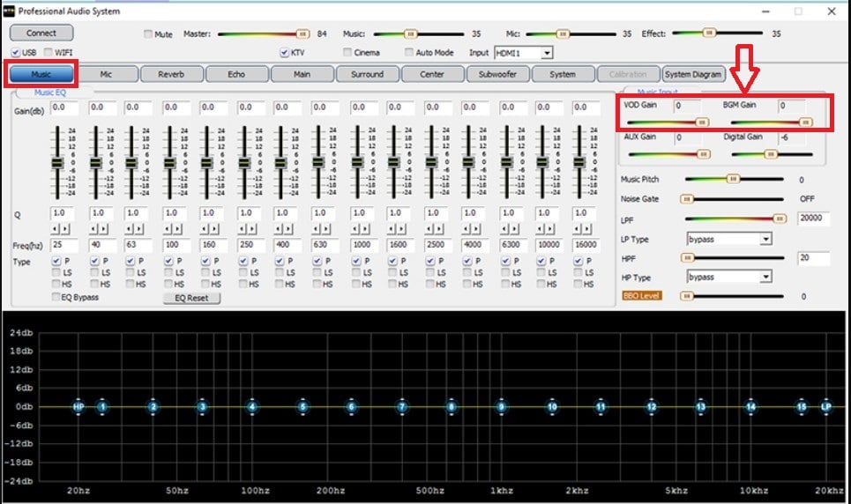Click right Q arrow under the 16000 Hz band

click(x=586, y=229)
